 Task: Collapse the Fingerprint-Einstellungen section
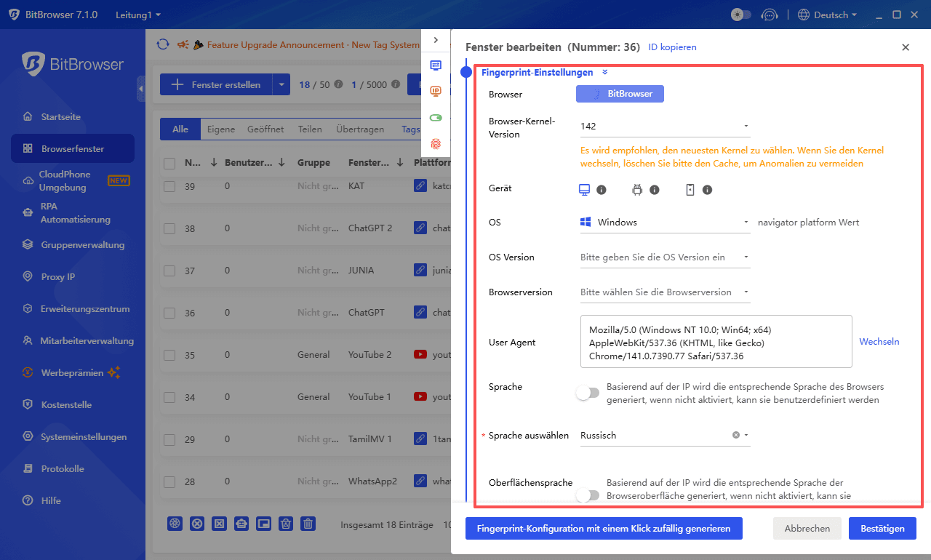(604, 72)
